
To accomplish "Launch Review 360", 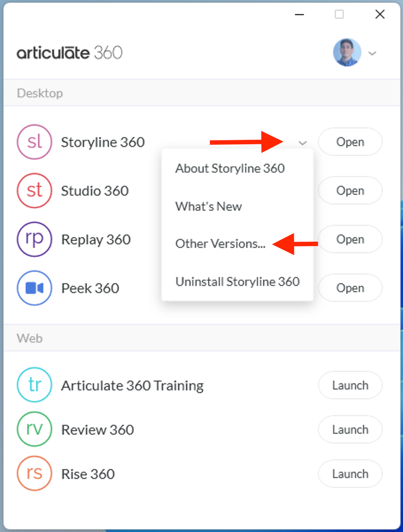I will click(x=350, y=430).
